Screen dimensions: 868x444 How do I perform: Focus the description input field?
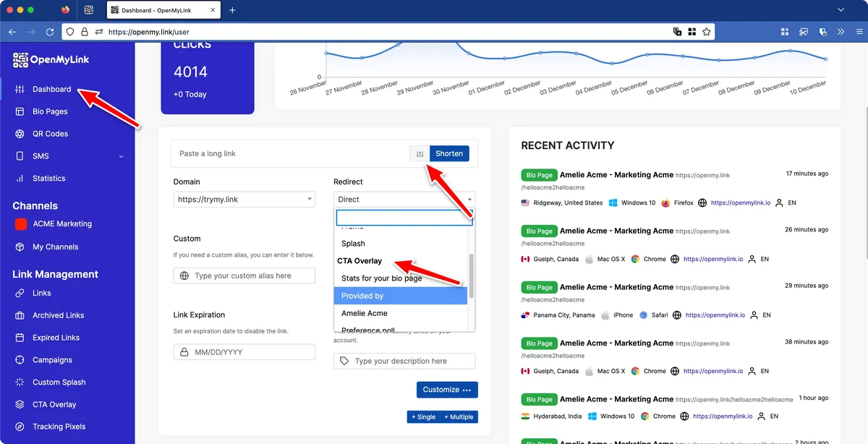coord(404,361)
